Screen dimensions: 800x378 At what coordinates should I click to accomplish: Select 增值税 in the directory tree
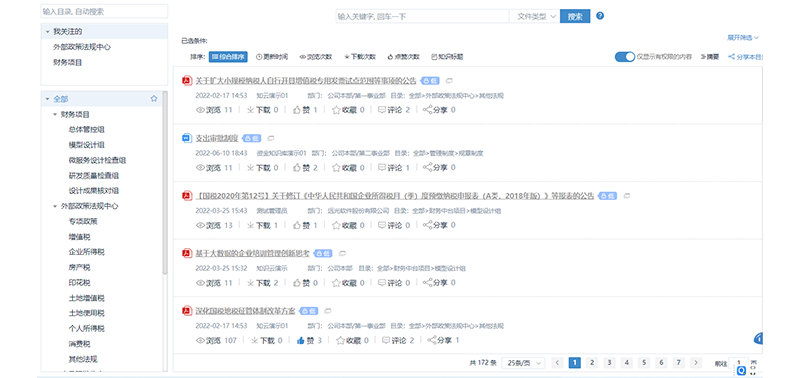tap(80, 237)
